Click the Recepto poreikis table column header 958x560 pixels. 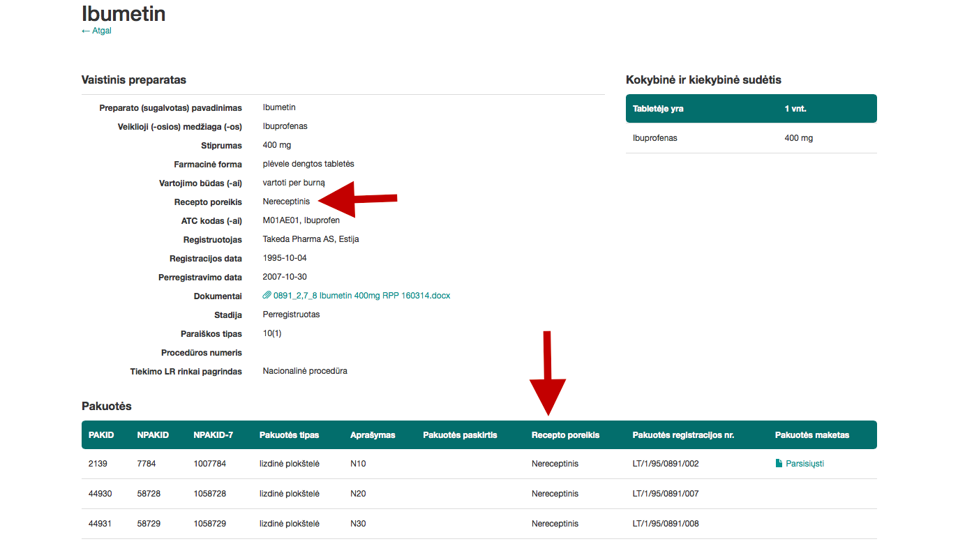pyautogui.click(x=565, y=435)
